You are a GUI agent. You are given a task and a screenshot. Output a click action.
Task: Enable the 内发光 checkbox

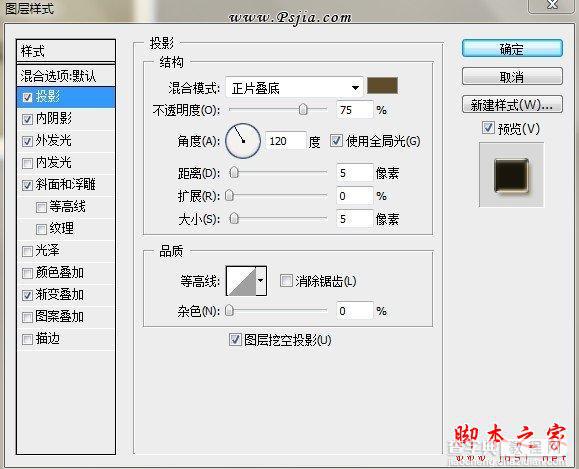(x=27, y=163)
